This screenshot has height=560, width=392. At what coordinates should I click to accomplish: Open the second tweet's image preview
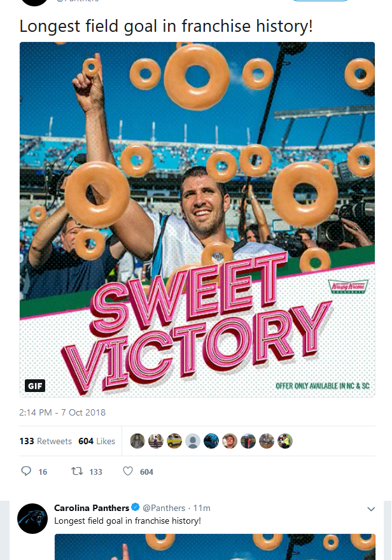point(215,547)
